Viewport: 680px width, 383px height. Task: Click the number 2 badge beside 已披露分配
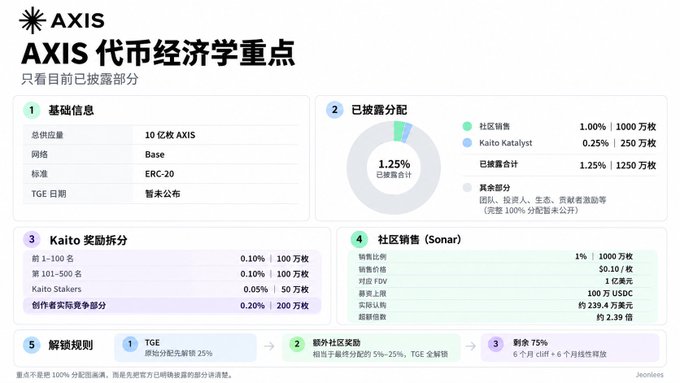(x=334, y=110)
